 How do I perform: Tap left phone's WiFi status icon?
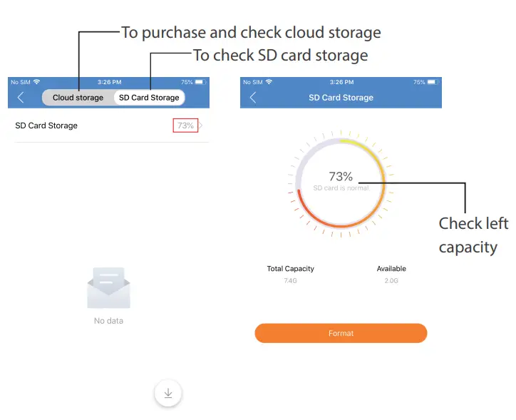[37, 83]
